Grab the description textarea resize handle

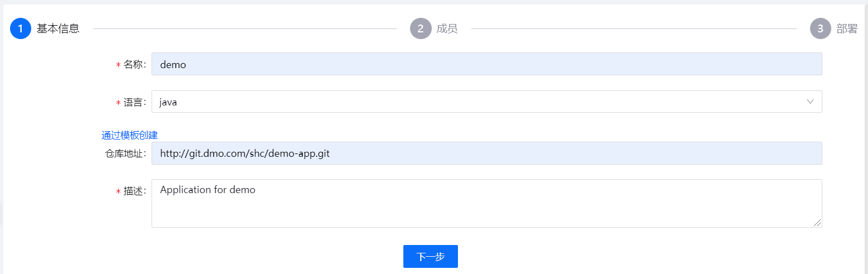click(x=817, y=223)
